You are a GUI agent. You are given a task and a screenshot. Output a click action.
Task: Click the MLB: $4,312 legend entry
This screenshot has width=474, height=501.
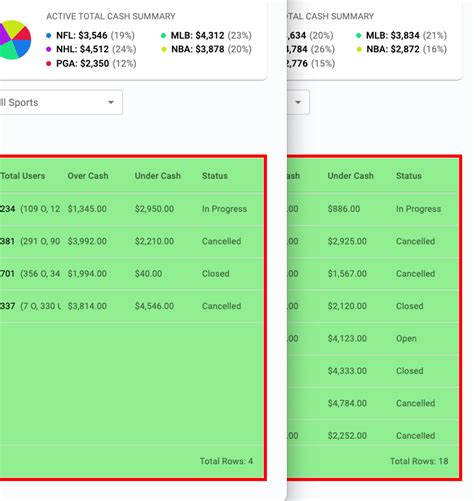click(206, 35)
